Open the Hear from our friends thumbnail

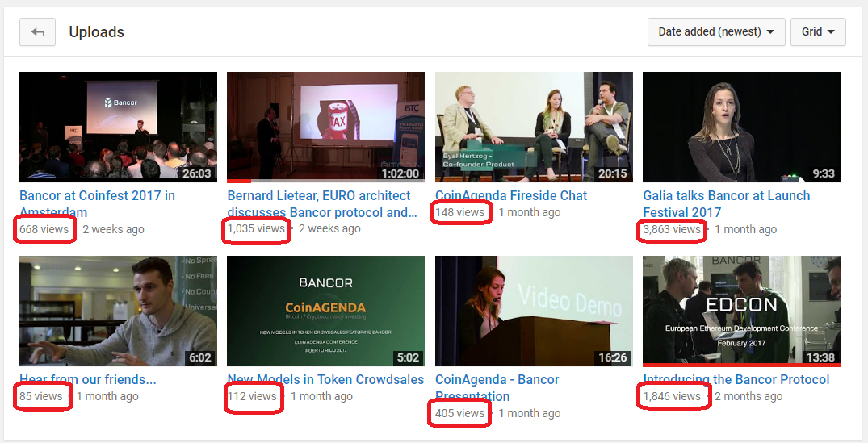tap(119, 311)
